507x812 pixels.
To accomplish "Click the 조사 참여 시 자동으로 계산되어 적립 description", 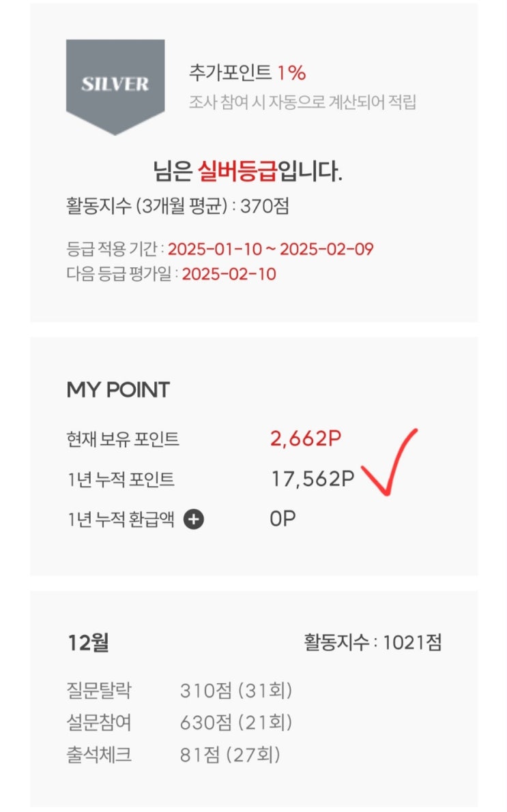I will [303, 102].
